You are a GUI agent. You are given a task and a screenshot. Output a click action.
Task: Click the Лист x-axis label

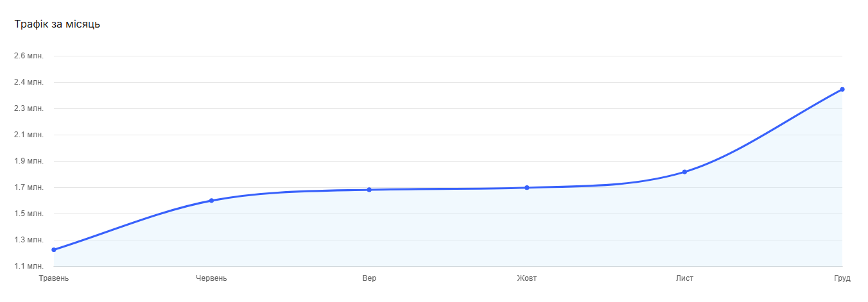tap(684, 278)
